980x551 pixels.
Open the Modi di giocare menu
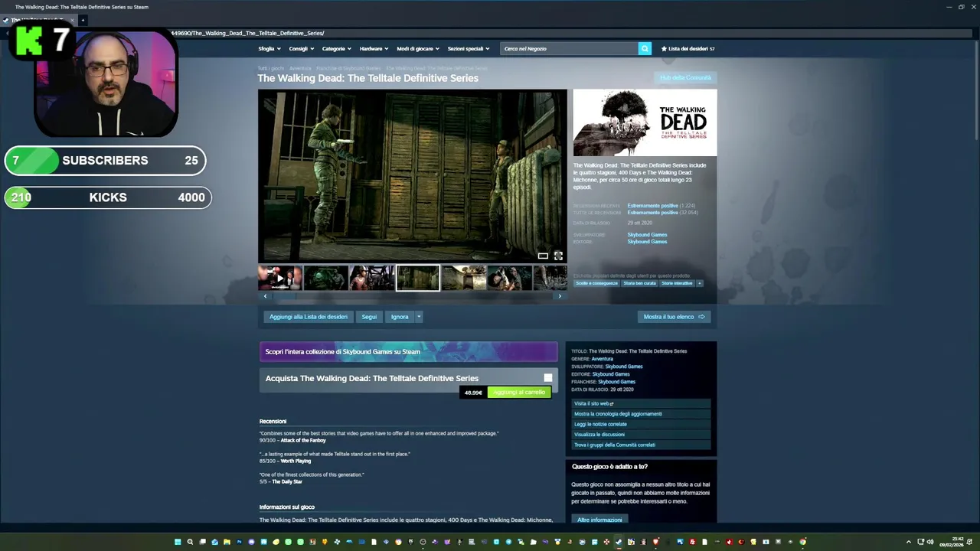pyautogui.click(x=417, y=48)
